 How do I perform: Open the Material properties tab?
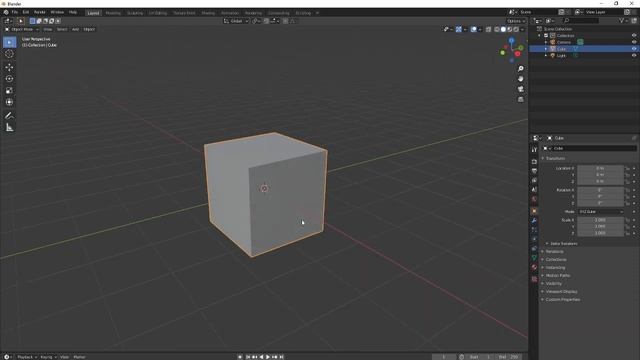coord(534,267)
